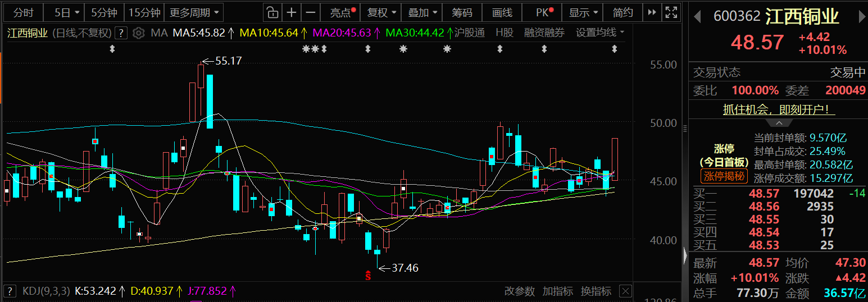Viewport: 868px width, 302px height.
Task: Close the KDJ indicator panel
Action: pos(625,291)
